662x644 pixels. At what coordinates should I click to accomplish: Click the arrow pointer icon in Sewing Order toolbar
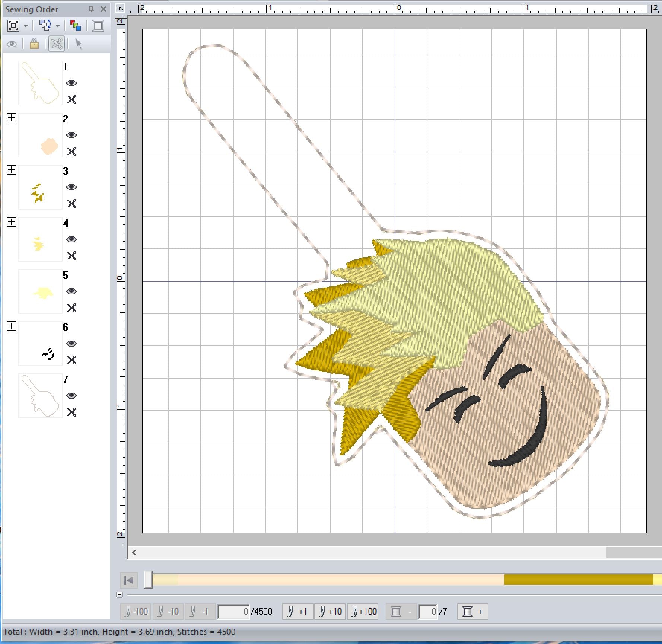click(79, 44)
